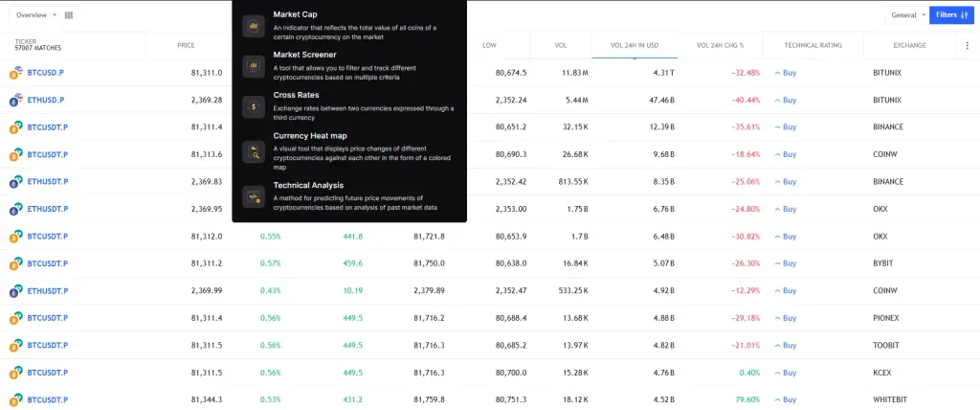Open the ETHUSDT.P ticker on BINANCE

(48, 181)
